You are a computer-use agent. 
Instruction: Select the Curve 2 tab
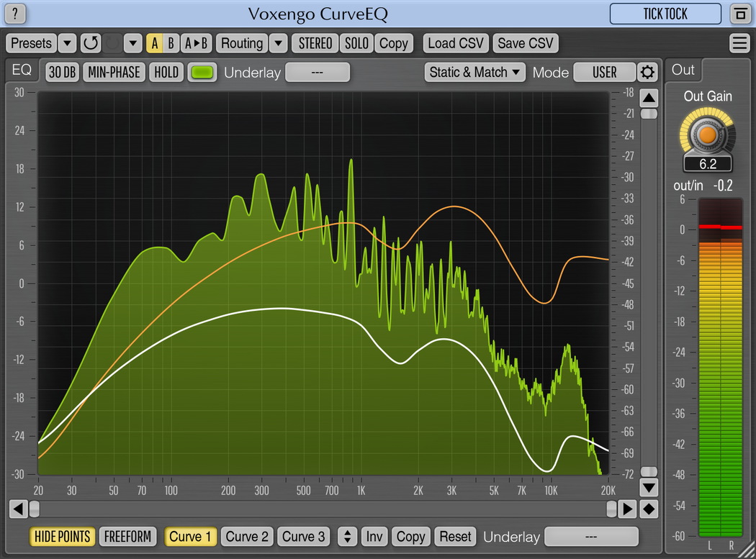point(247,537)
